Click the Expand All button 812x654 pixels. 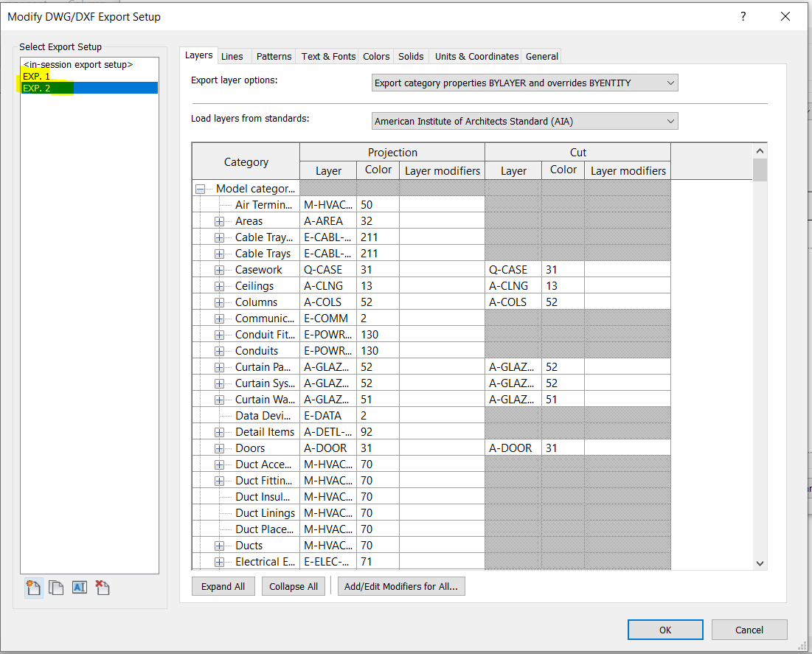[x=223, y=585]
